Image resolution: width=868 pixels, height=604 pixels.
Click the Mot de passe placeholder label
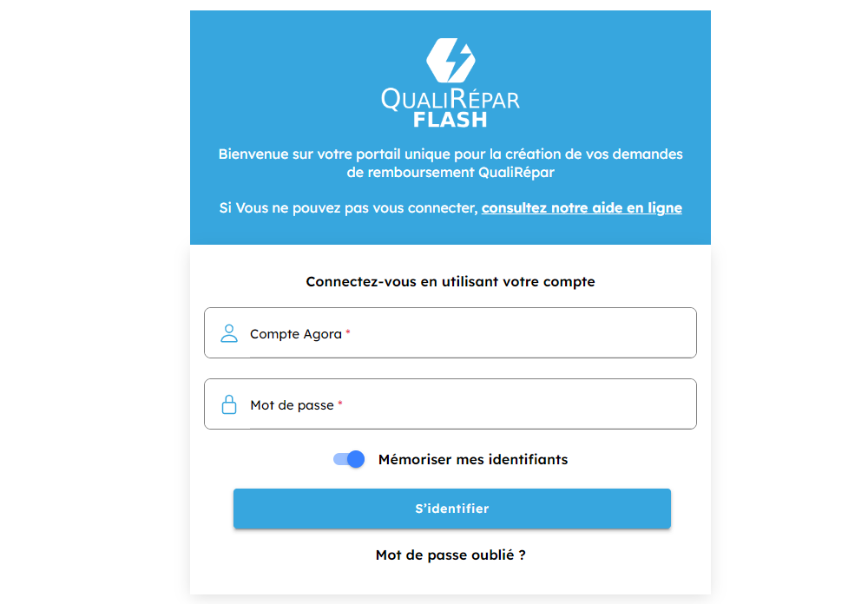[x=292, y=405]
